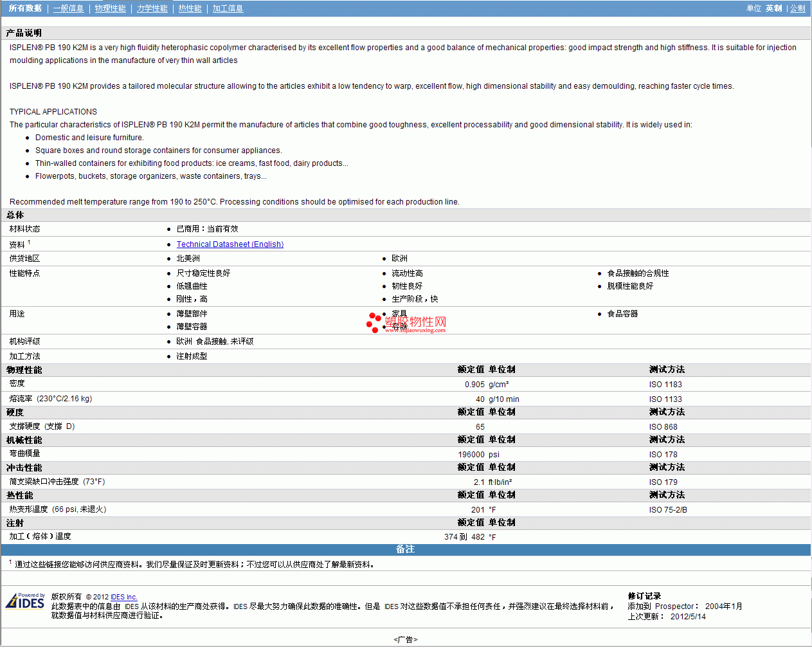Jump to the 加工信息 tab
The width and height of the screenshot is (812, 647).
point(228,8)
